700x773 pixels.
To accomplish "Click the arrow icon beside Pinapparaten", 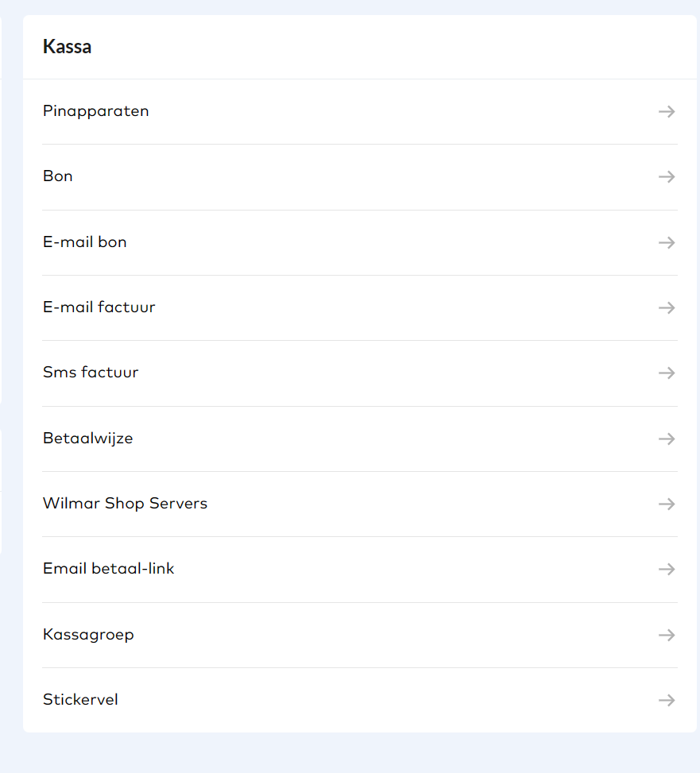I will click(x=667, y=112).
